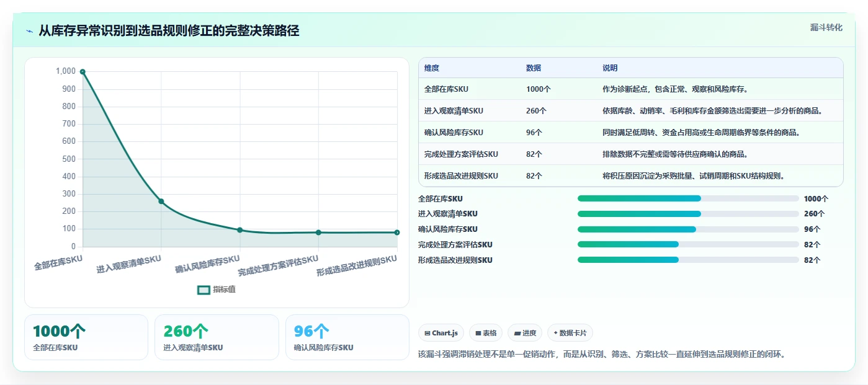
Task: Click the y-axis label 500
Action: [x=69, y=159]
